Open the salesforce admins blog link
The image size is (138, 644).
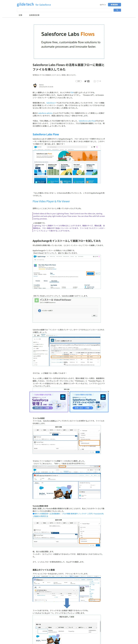45,113
